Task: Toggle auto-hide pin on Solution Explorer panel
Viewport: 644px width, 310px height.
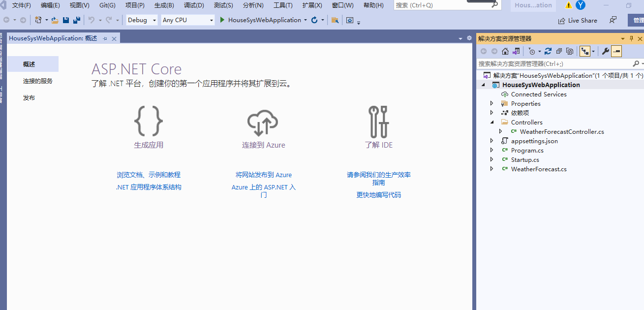Action: pyautogui.click(x=632, y=38)
